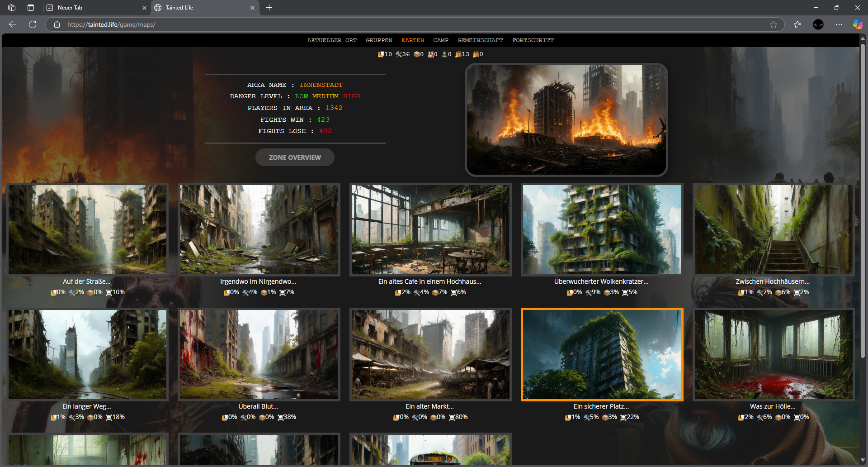Screen dimensions: 868x467
Task: Switch to the Neuer Tab browser tab
Action: pyautogui.click(x=97, y=8)
